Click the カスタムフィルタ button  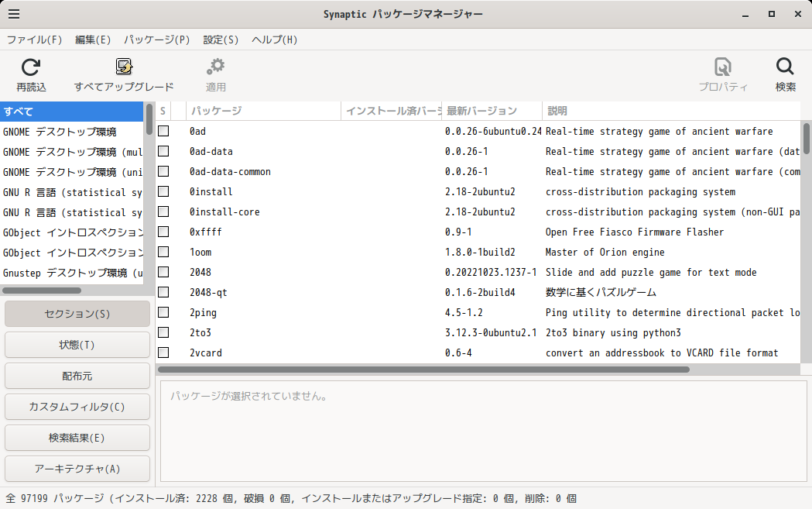pyautogui.click(x=77, y=406)
